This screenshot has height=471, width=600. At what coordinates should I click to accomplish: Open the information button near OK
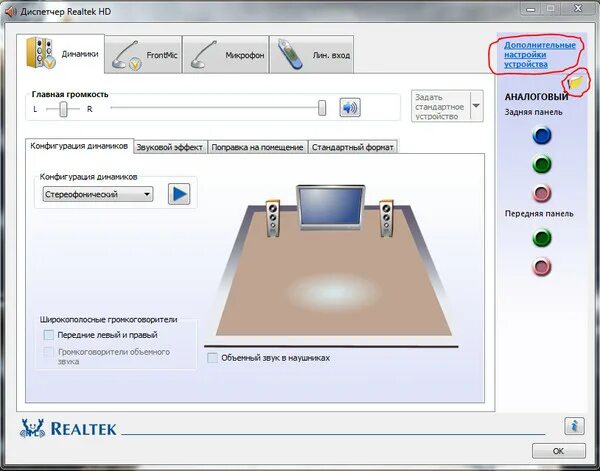tap(574, 426)
